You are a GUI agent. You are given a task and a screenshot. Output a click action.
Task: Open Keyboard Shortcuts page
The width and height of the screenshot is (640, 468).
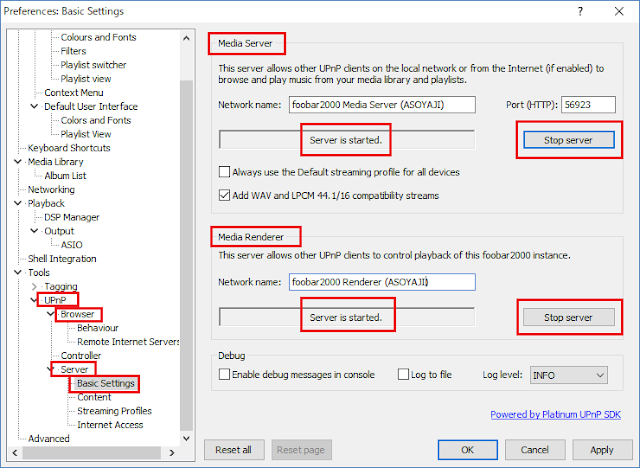click(x=69, y=148)
